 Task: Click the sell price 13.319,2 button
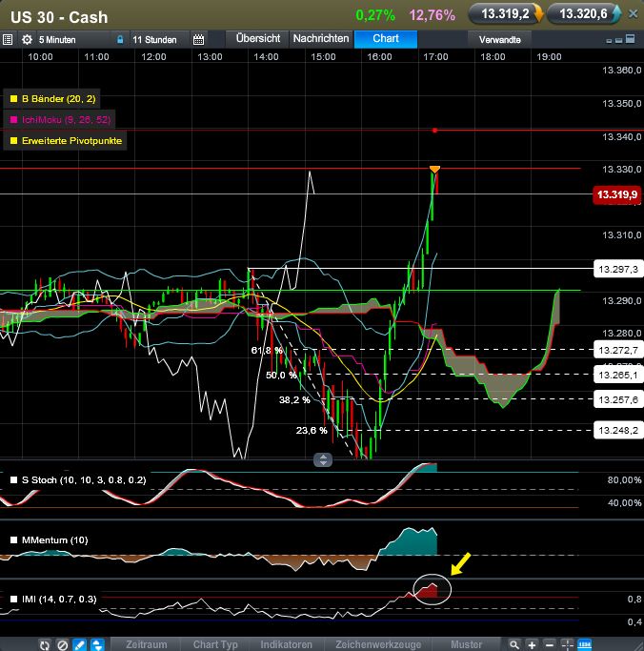pos(506,14)
